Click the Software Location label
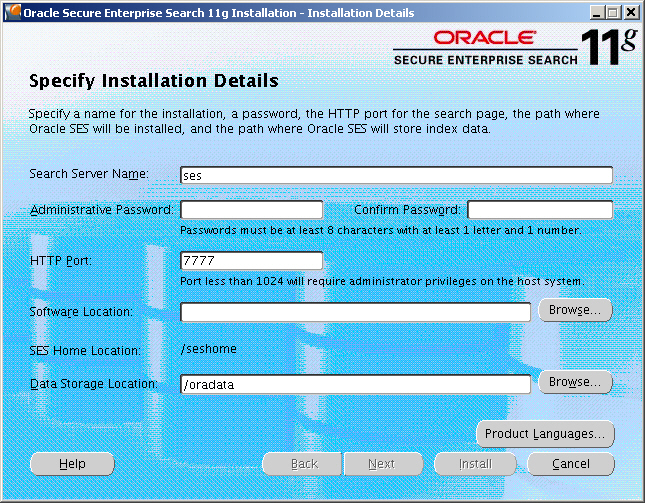The width and height of the screenshot is (645, 503). (x=81, y=312)
